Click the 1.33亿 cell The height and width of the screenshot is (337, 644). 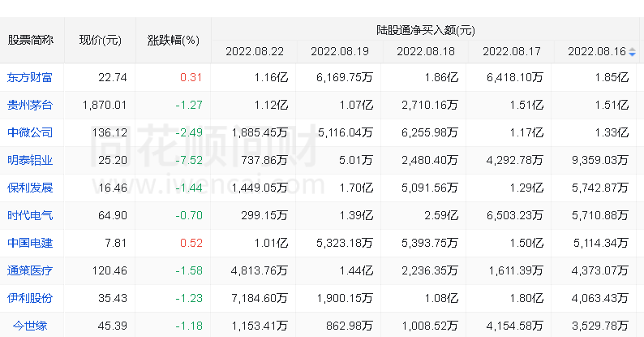[612, 132]
